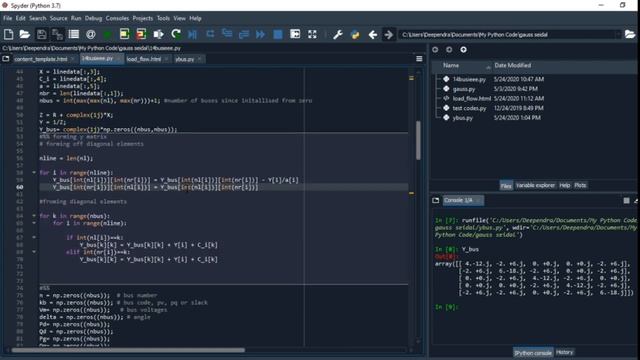Sort files by the Date Modified column
This screenshot has width=640, height=360.
(513, 66)
